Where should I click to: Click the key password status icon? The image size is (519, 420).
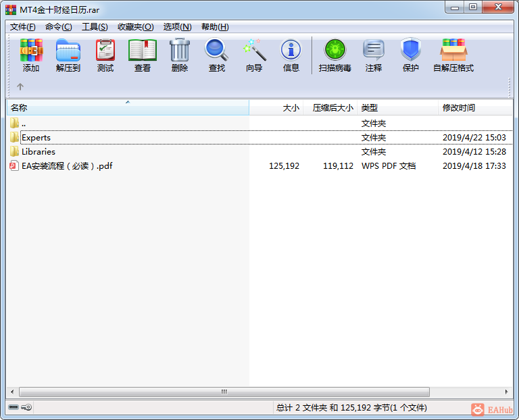click(26, 406)
